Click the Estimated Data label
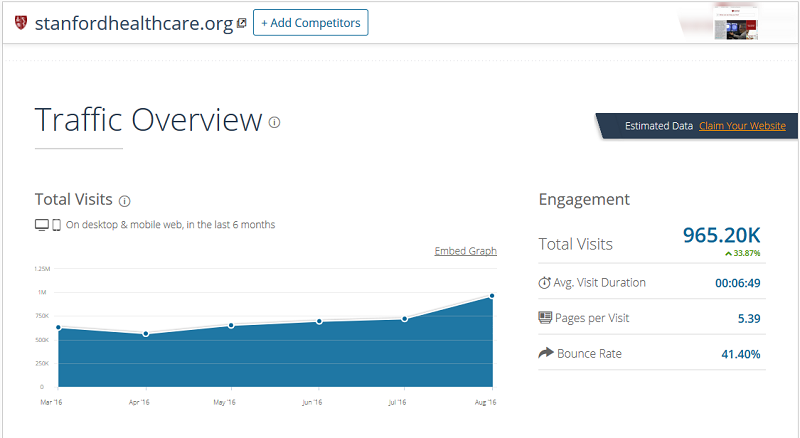The height and width of the screenshot is (438, 800). [659, 126]
